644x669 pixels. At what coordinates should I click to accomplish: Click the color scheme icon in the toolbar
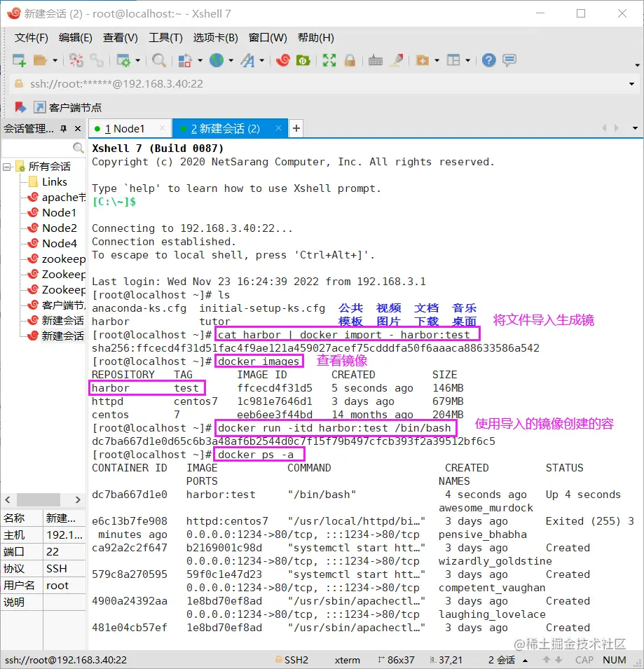pyautogui.click(x=185, y=60)
